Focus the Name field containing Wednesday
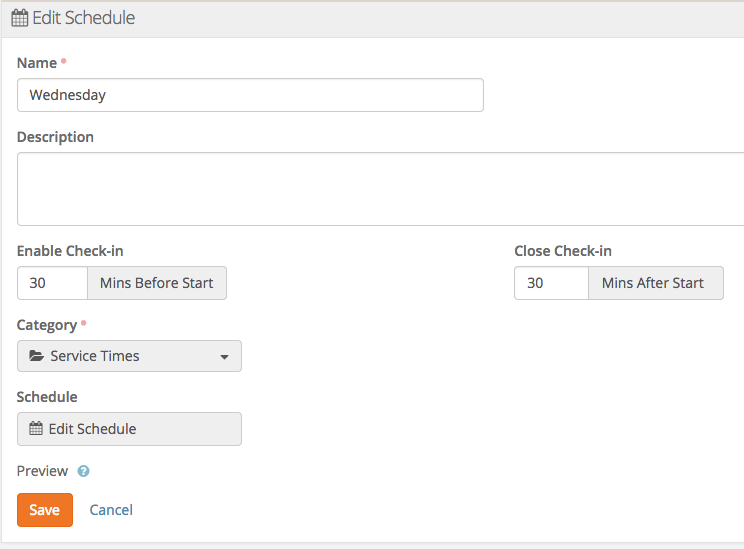Screen dimensions: 744x549 pyautogui.click(x=250, y=95)
